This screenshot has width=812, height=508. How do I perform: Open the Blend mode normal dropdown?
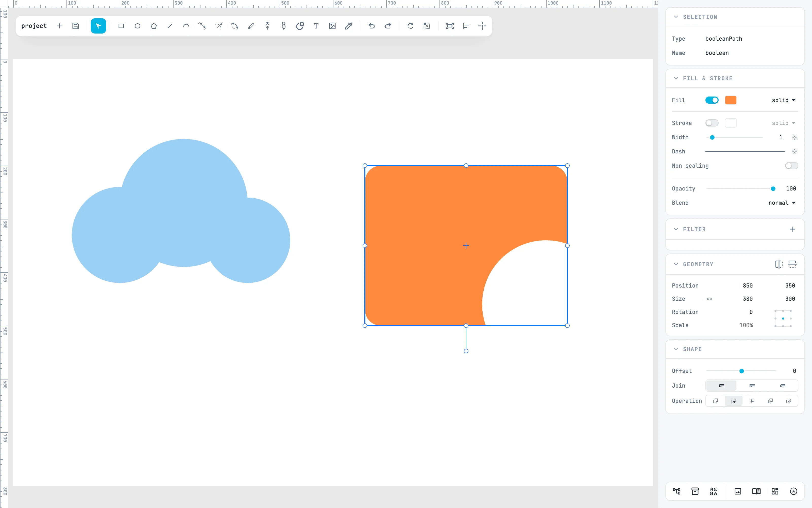pyautogui.click(x=782, y=203)
